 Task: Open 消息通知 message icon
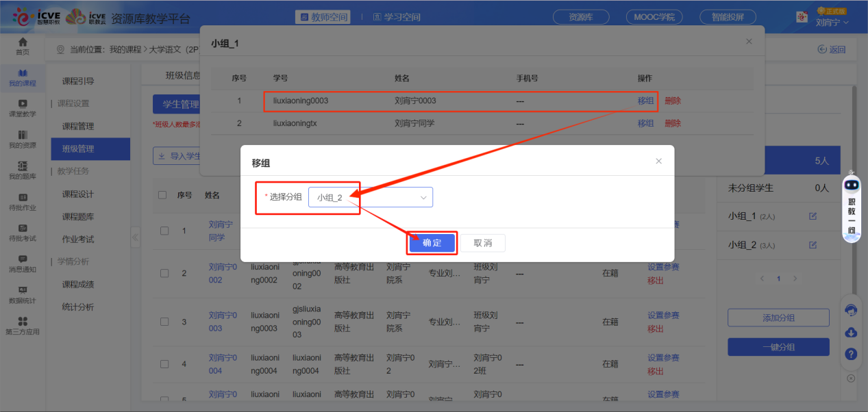pos(23,263)
